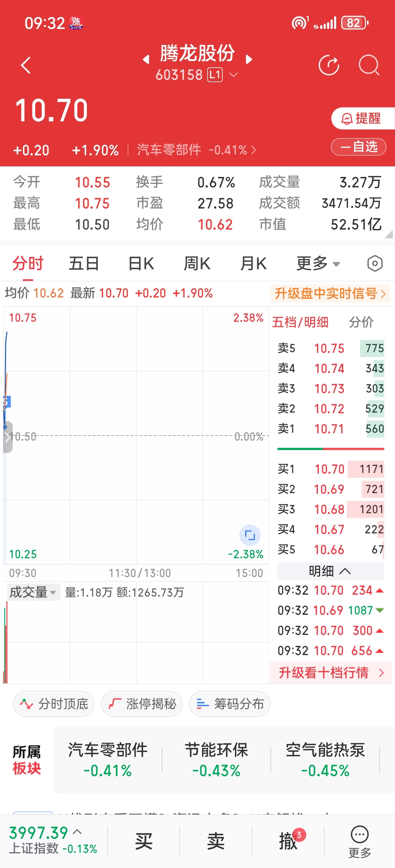Collapse the 明细 details section
Screen dimensions: 395x868
(x=331, y=571)
